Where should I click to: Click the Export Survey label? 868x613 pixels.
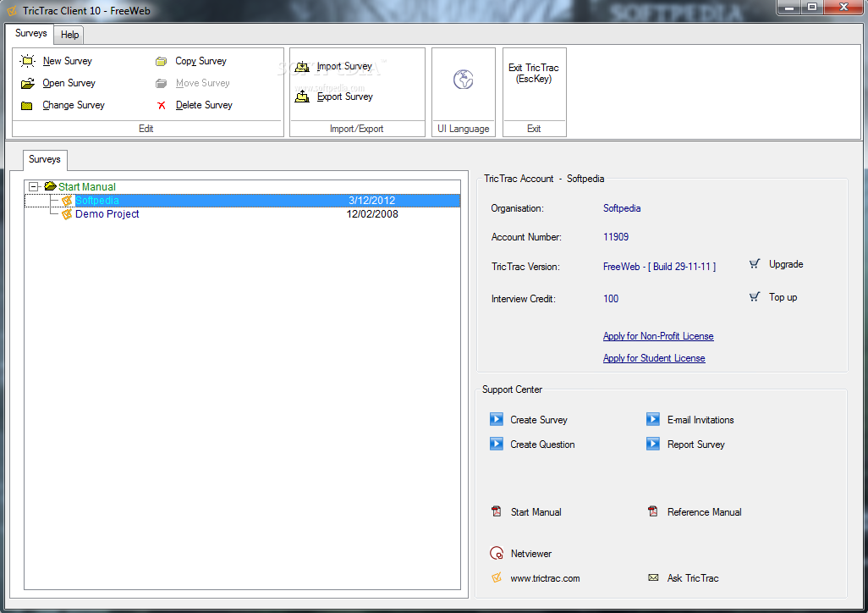(x=345, y=97)
